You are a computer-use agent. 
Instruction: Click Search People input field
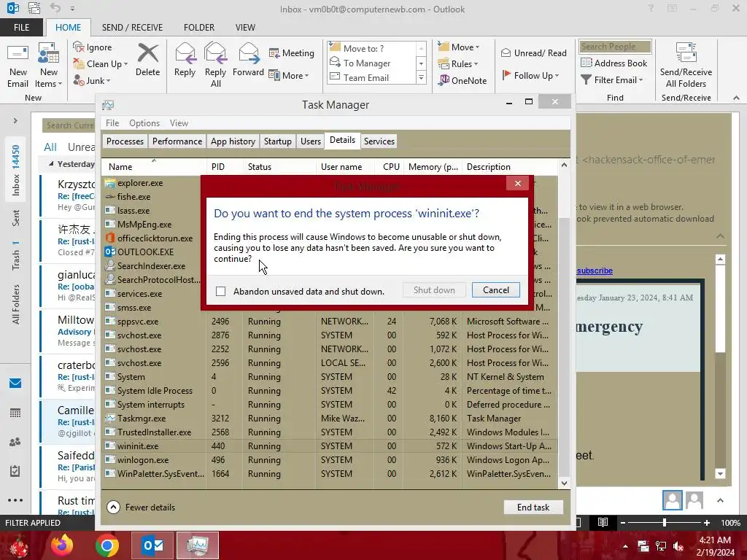(615, 46)
